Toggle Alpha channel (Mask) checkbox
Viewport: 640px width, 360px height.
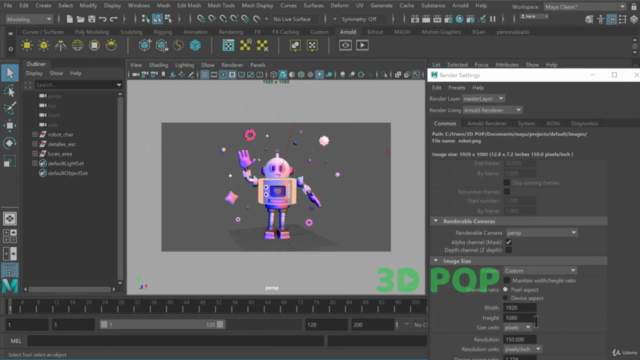coord(509,242)
